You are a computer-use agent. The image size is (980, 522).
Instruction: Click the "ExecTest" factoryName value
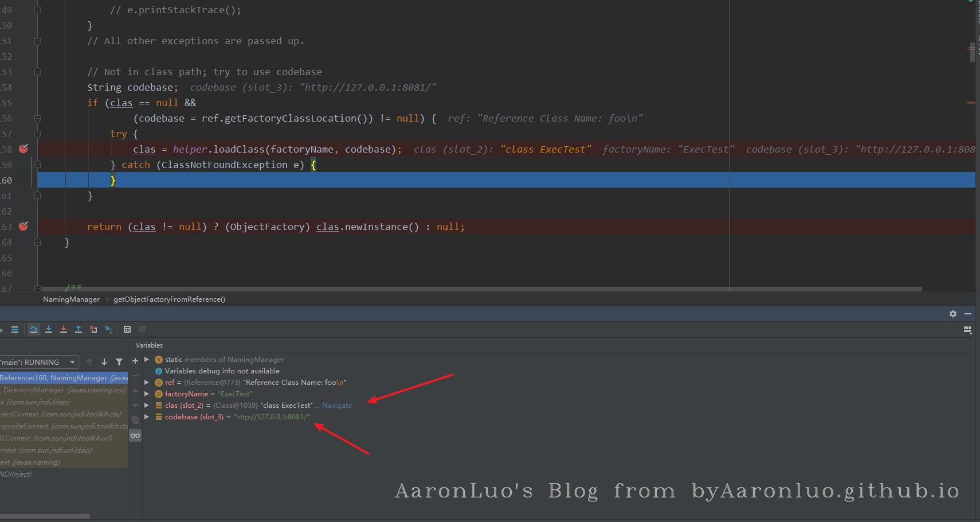point(235,394)
